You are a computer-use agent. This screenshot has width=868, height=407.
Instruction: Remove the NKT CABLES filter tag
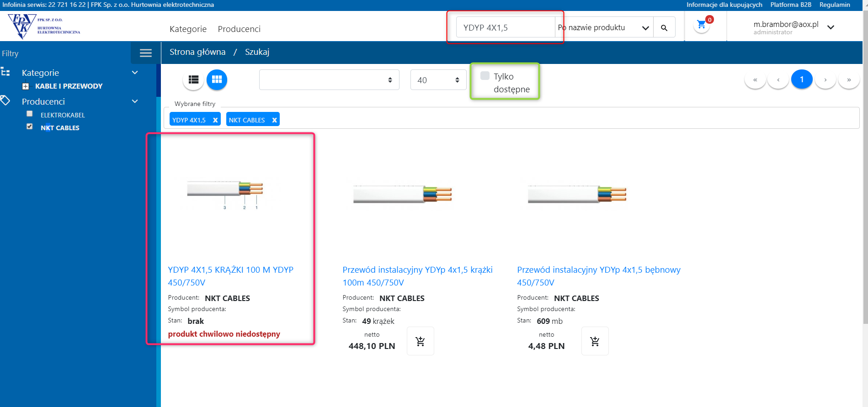coord(274,120)
